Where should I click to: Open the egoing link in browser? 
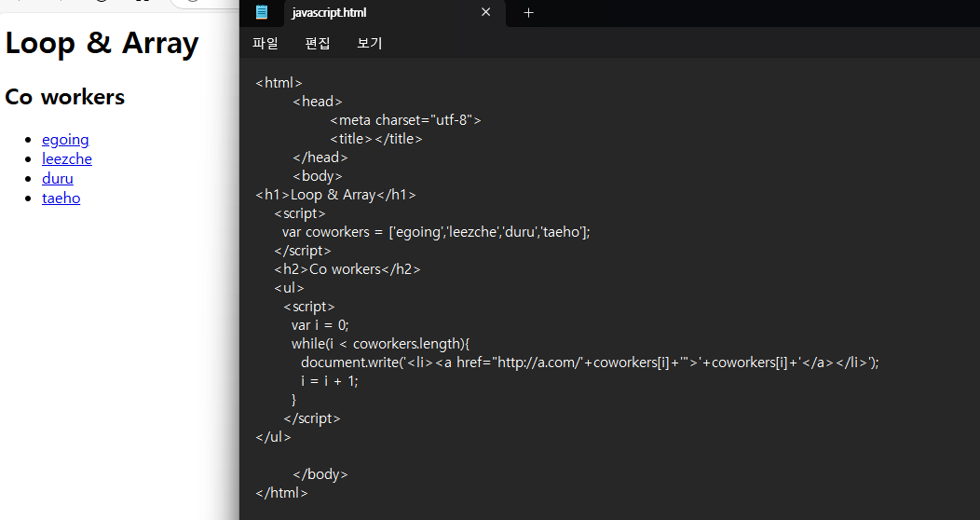tap(65, 140)
